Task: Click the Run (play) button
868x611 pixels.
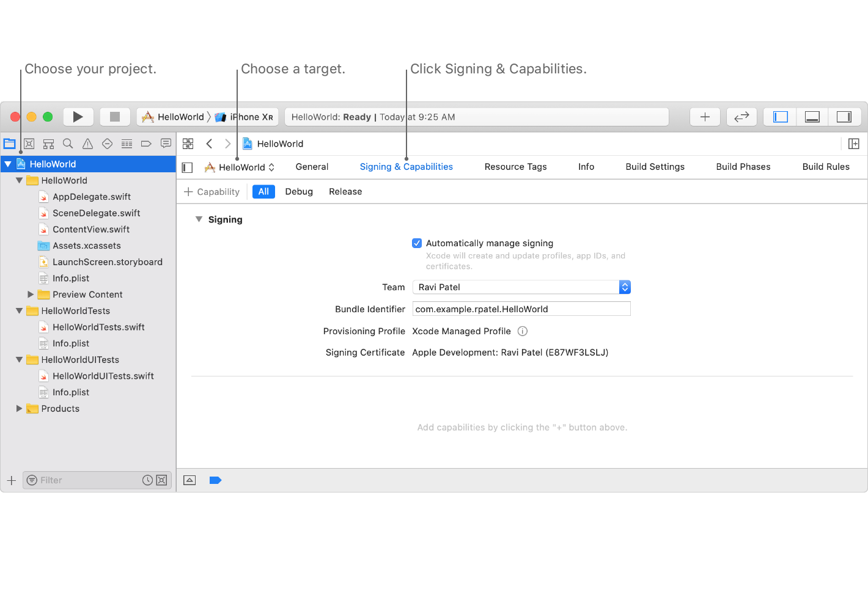Action: tap(78, 117)
